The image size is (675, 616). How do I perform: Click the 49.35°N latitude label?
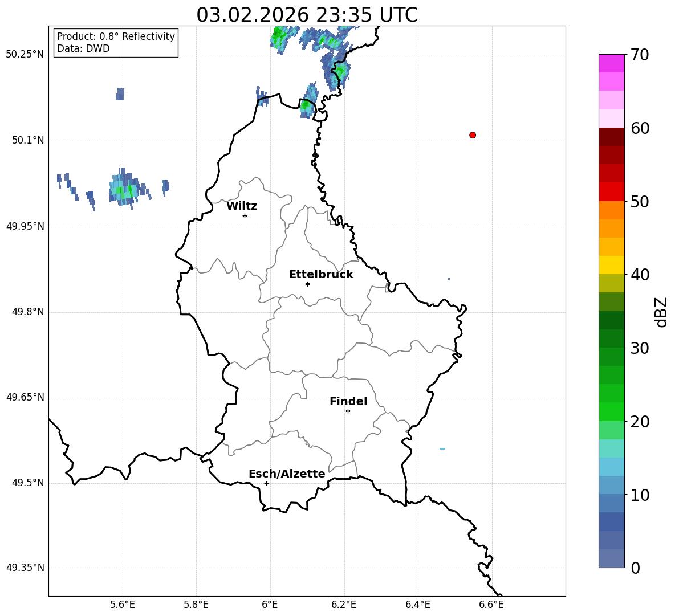click(x=25, y=568)
